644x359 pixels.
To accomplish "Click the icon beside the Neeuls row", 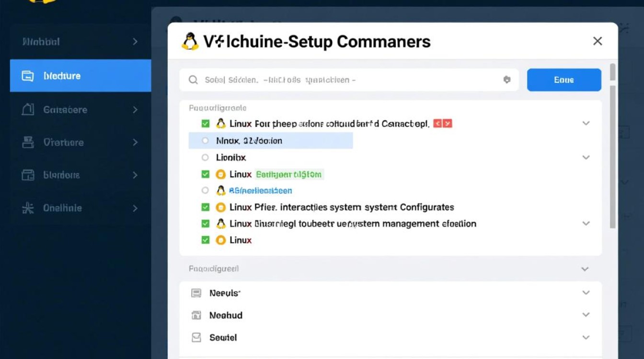I will coord(196,293).
